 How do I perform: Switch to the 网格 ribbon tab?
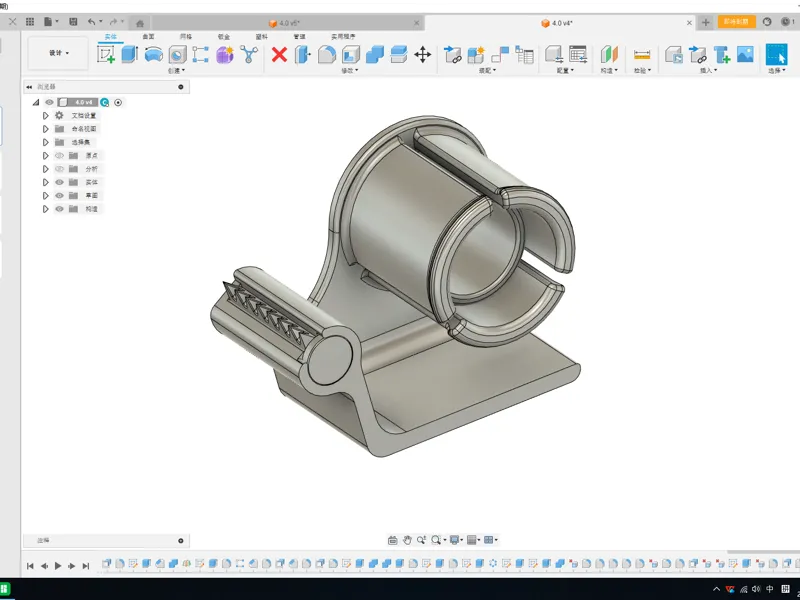click(x=186, y=37)
